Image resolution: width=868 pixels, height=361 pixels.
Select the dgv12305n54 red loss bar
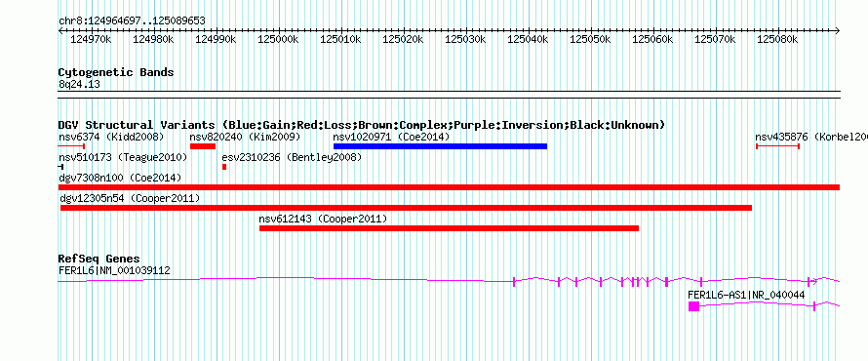pyautogui.click(x=407, y=208)
